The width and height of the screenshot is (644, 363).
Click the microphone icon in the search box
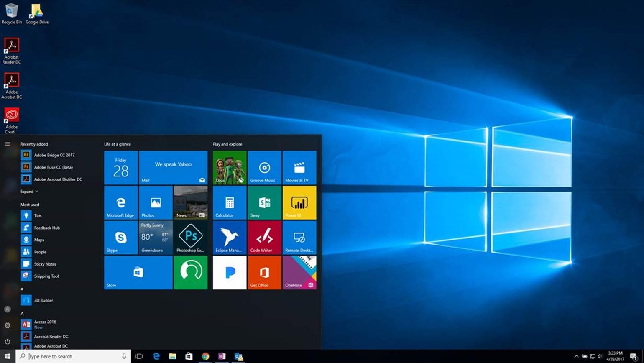[124, 356]
